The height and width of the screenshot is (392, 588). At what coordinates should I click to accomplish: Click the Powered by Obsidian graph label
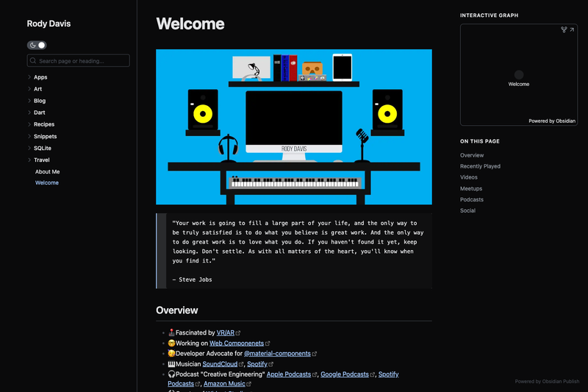552,121
